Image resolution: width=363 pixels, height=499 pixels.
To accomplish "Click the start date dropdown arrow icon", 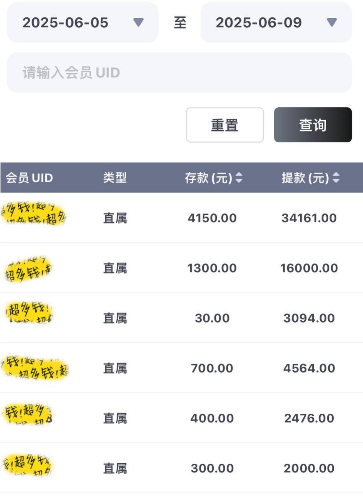I will [x=138, y=22].
